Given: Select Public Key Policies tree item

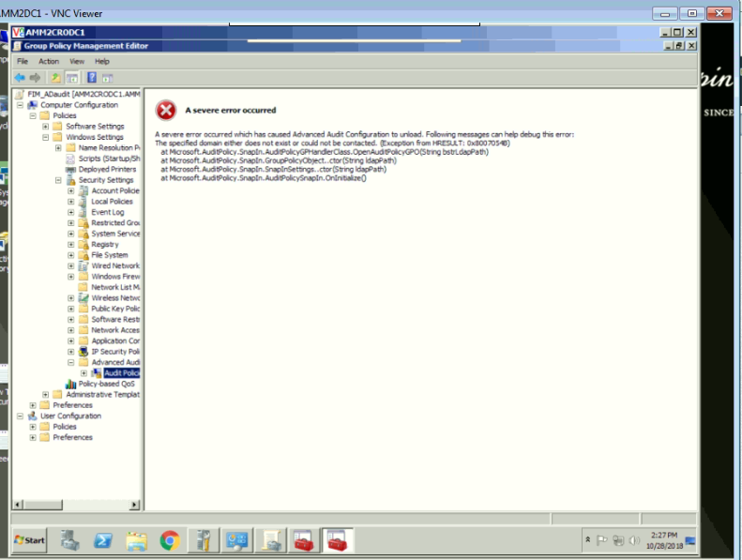Looking at the screenshot, I should pos(115,309).
